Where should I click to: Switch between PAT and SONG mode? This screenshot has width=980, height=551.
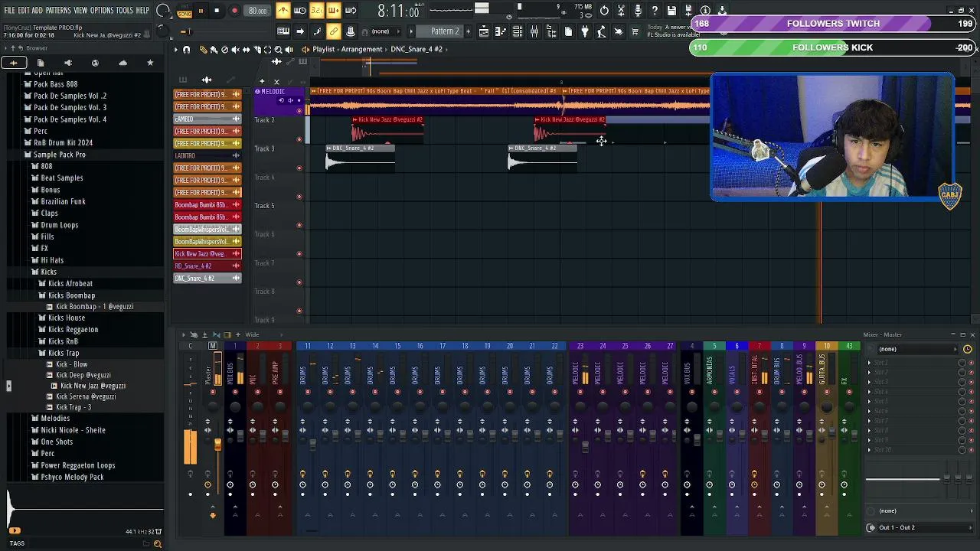pos(185,11)
